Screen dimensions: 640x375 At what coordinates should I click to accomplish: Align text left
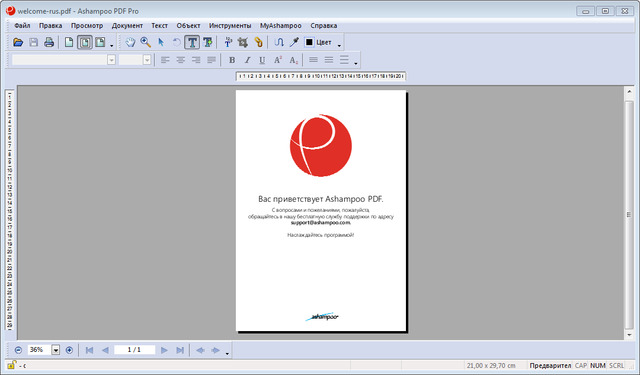[165, 60]
